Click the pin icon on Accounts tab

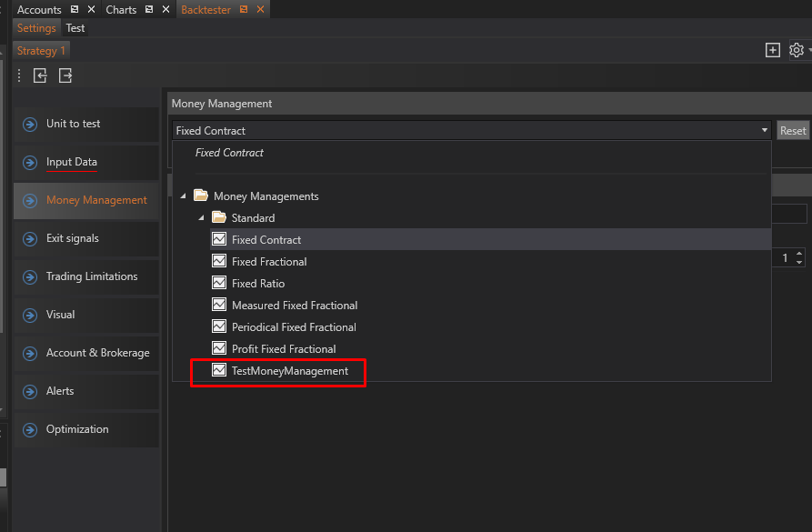(x=75, y=10)
